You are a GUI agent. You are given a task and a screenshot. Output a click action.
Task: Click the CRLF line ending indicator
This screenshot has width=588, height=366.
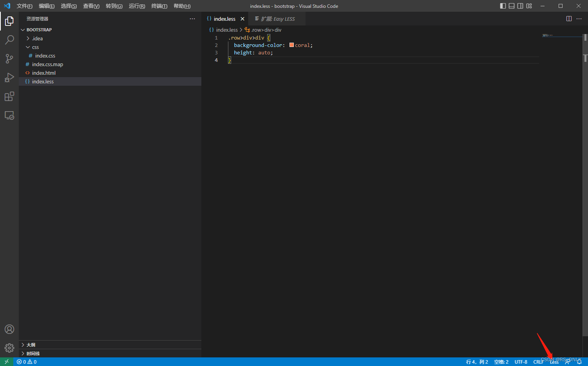[539, 361]
